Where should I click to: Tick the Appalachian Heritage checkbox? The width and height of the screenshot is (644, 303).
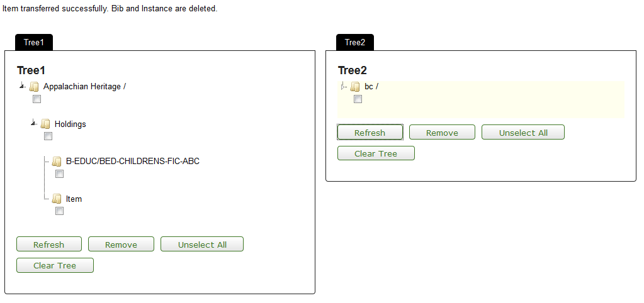click(37, 99)
